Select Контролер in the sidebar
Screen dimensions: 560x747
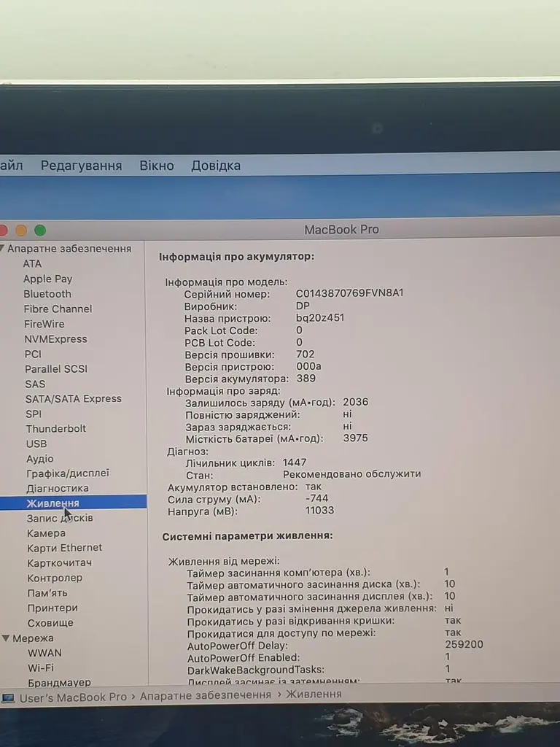(55, 578)
